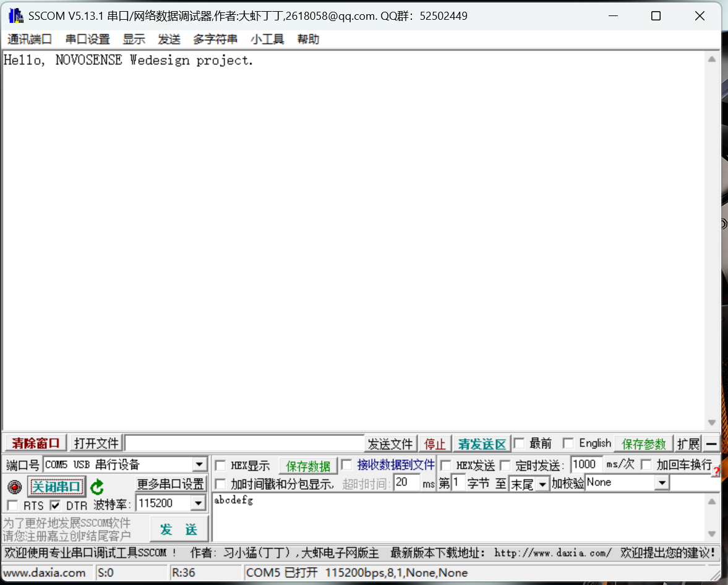This screenshot has height=585, width=728.
Task: Open the COM5 port selection dropdown
Action: tap(199, 464)
